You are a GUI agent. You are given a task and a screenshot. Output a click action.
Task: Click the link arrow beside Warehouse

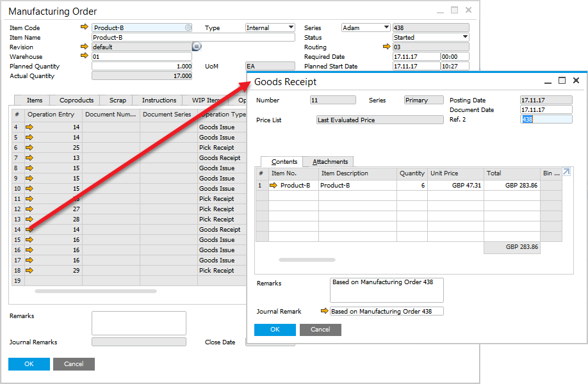point(86,56)
